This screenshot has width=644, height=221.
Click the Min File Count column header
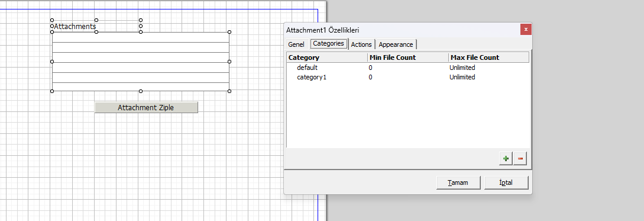pyautogui.click(x=408, y=57)
